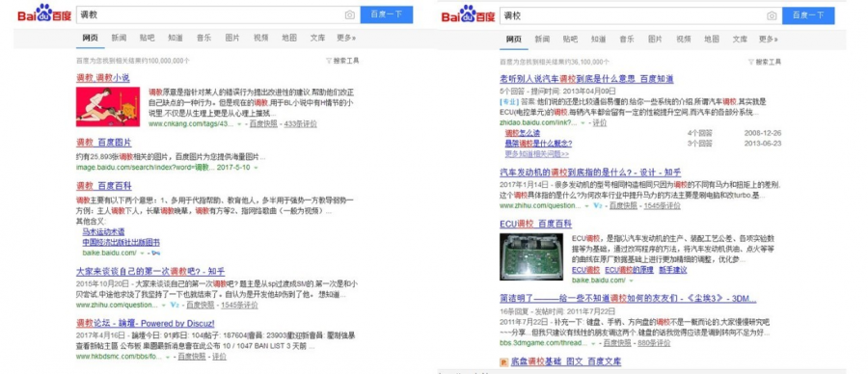Focus the right search input containing 调校
The height and width of the screenshot is (374, 868).
pos(631,15)
